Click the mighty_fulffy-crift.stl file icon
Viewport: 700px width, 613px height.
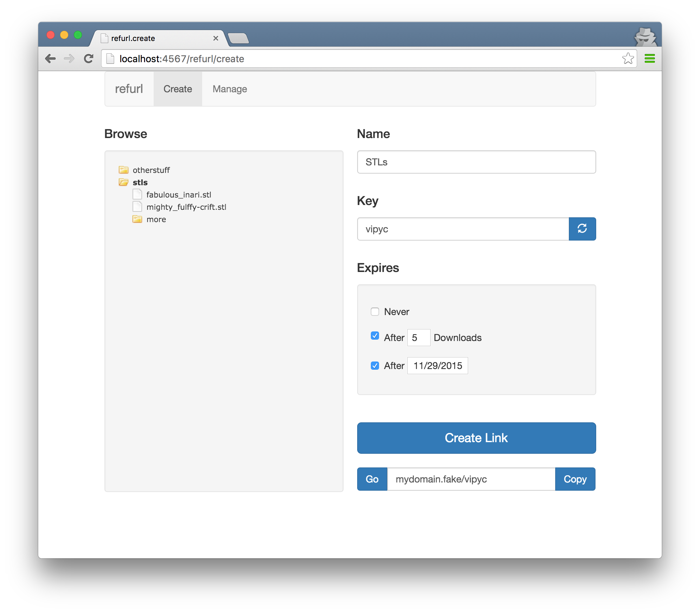[137, 207]
